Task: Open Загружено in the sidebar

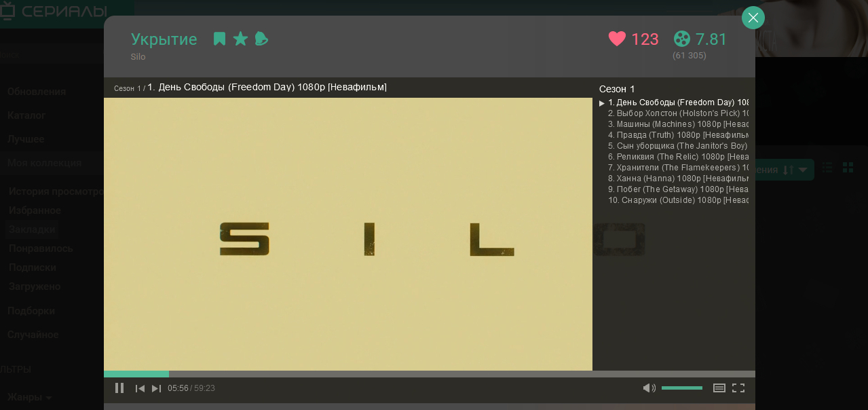Action: pyautogui.click(x=34, y=286)
